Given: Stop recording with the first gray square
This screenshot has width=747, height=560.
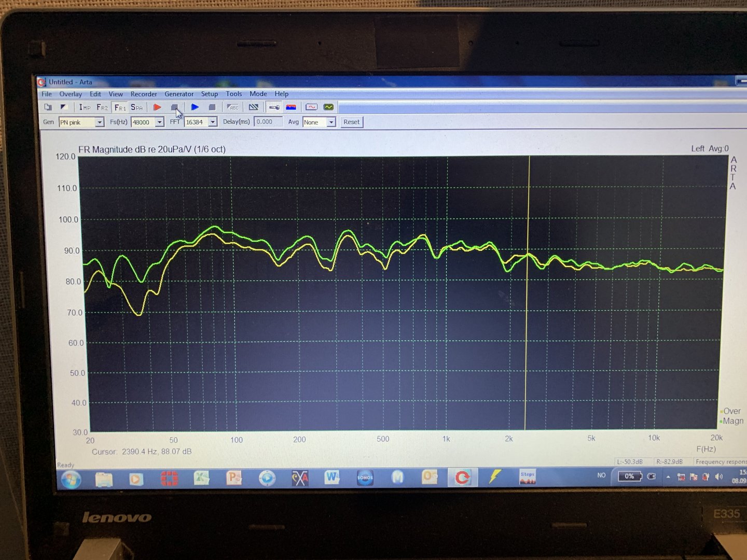Looking at the screenshot, I should point(175,107).
